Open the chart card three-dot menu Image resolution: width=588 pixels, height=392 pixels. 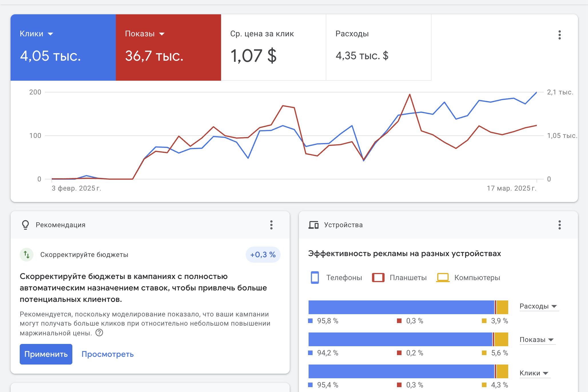click(x=559, y=35)
